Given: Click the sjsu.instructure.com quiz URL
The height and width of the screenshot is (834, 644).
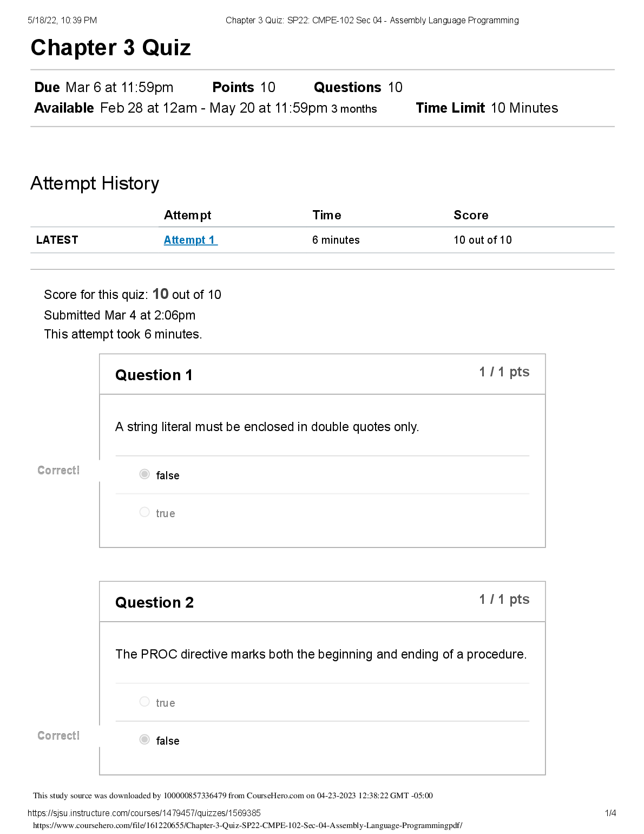Looking at the screenshot, I should coord(144,813).
